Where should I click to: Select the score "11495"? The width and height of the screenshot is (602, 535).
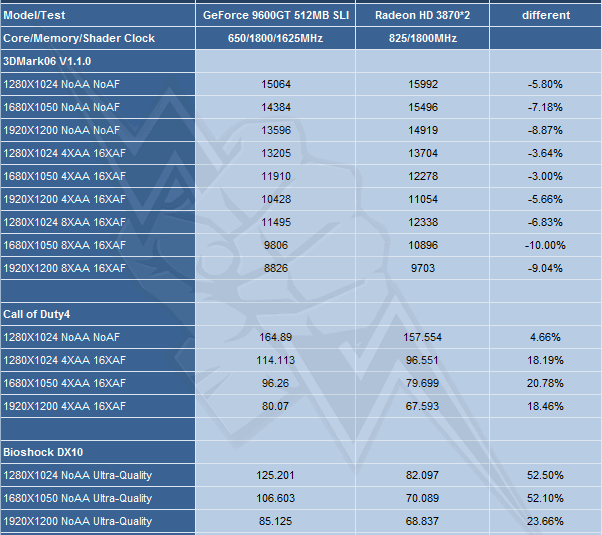276,222
